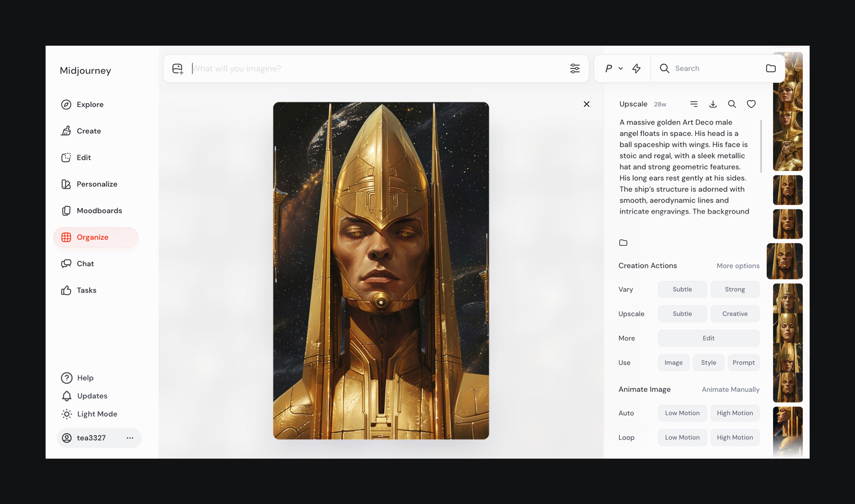Click the add image icon in prompt bar
855x504 pixels.
click(178, 69)
